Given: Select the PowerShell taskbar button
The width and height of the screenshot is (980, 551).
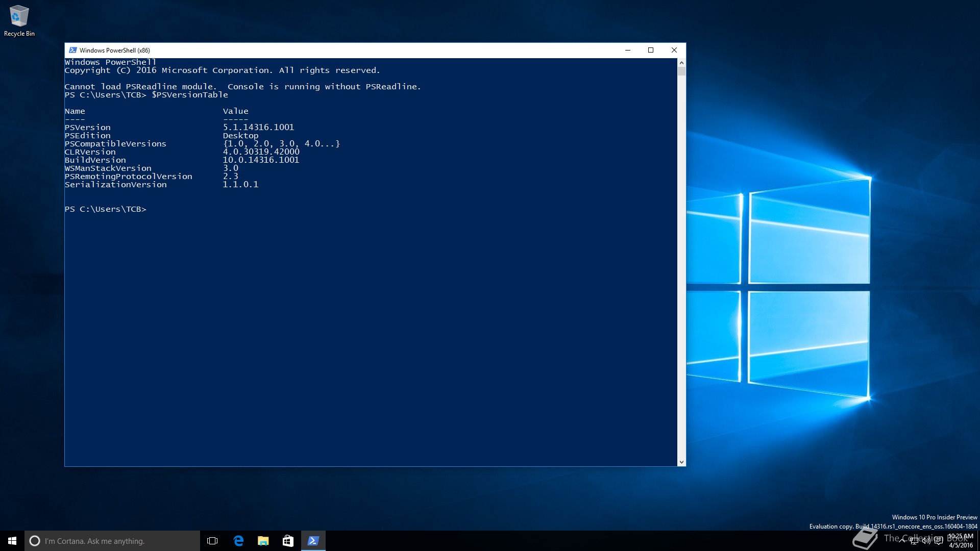Looking at the screenshot, I should pyautogui.click(x=313, y=541).
